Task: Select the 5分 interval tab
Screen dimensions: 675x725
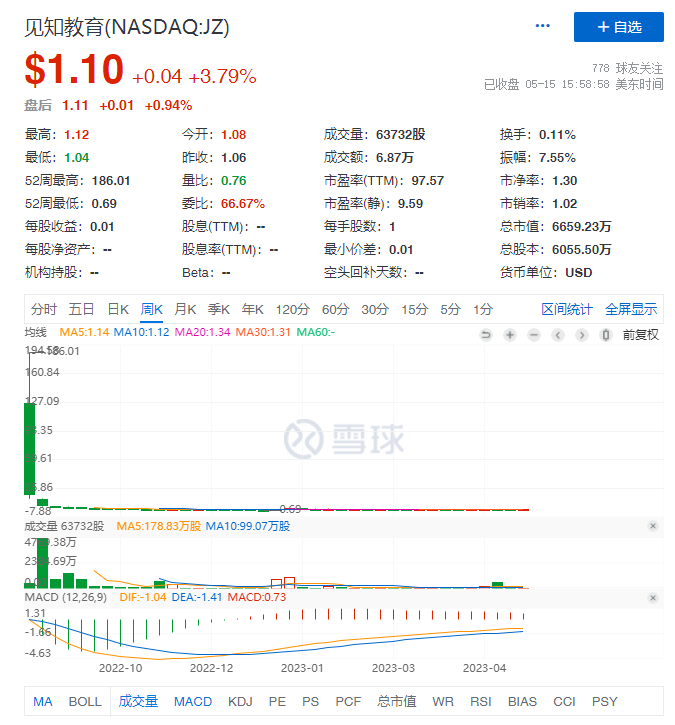Action: click(x=450, y=309)
